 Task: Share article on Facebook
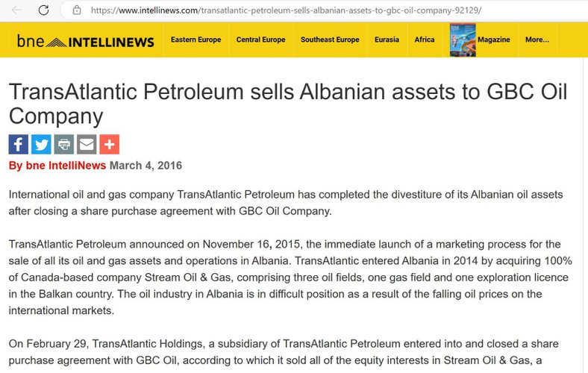coord(19,144)
